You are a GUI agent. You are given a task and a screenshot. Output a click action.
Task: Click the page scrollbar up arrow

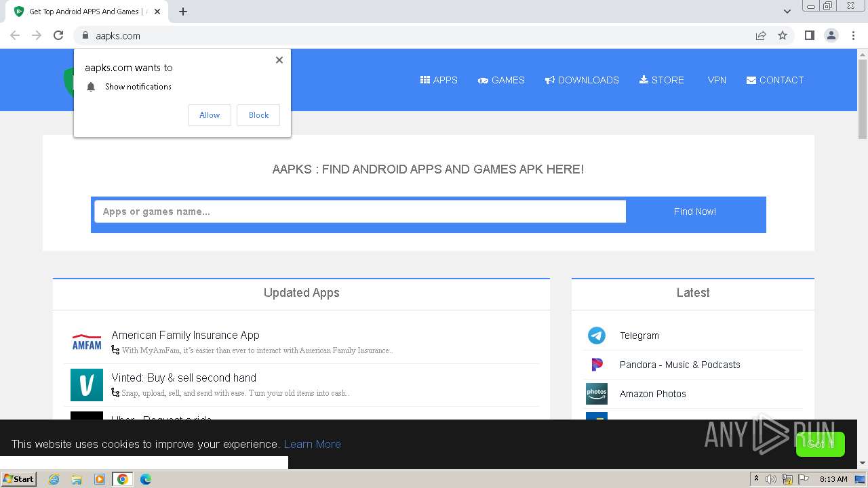[863, 54]
